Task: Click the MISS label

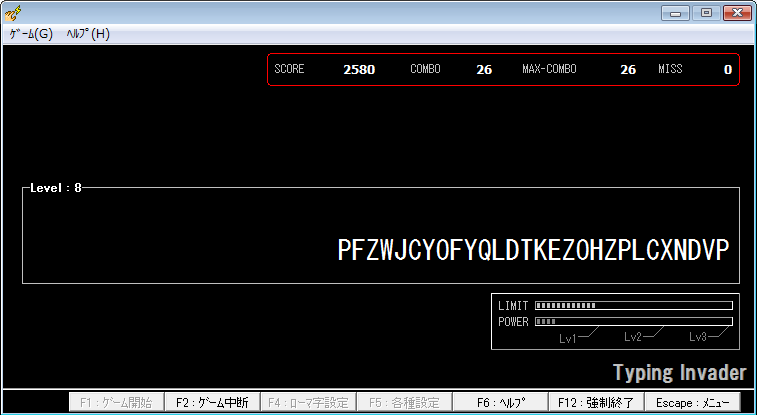Action: (x=670, y=69)
